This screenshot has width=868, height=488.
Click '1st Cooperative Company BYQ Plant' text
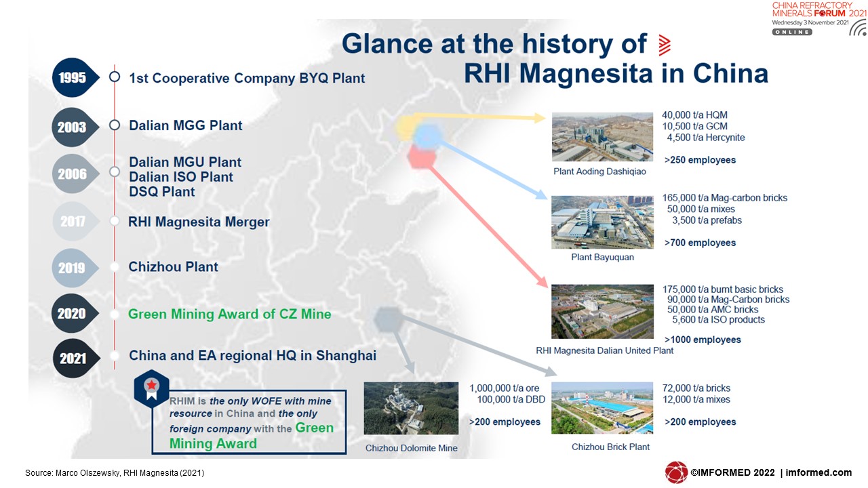(247, 78)
